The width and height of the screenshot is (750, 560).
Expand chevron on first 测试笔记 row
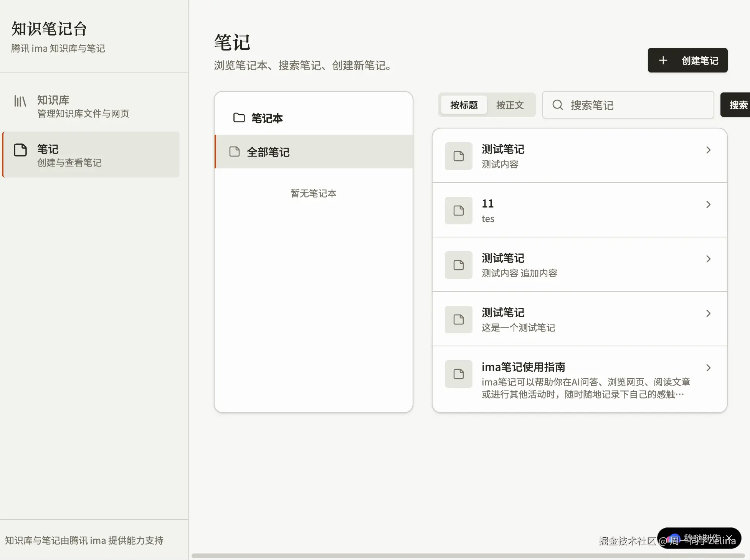[x=709, y=150]
